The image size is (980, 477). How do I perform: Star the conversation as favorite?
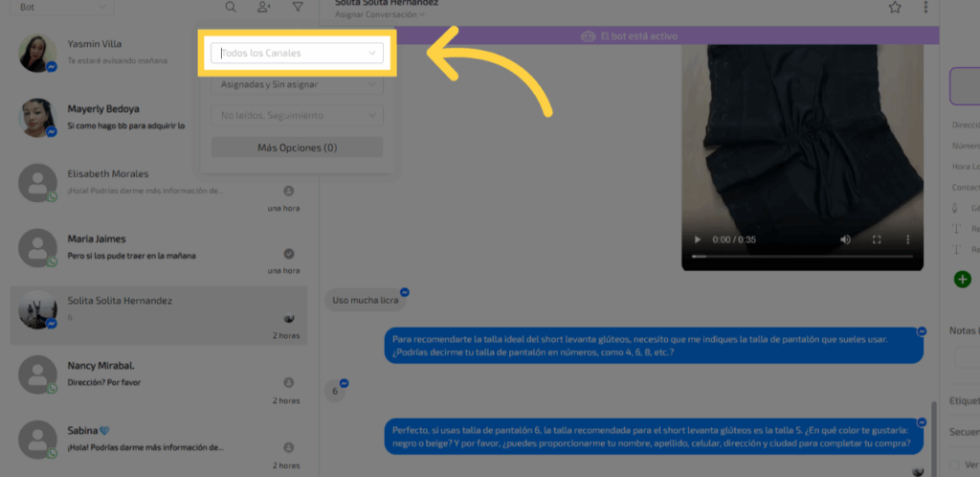[x=895, y=8]
